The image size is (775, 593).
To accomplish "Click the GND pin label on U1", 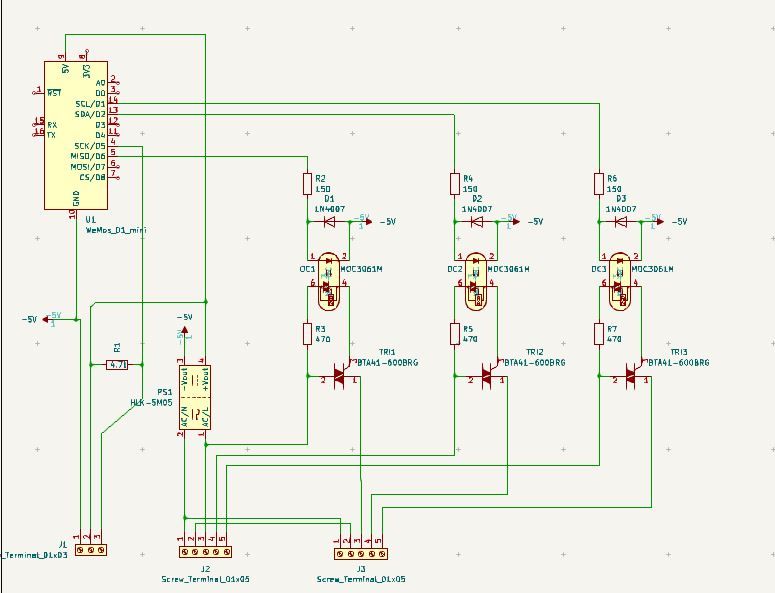I will point(76,199).
